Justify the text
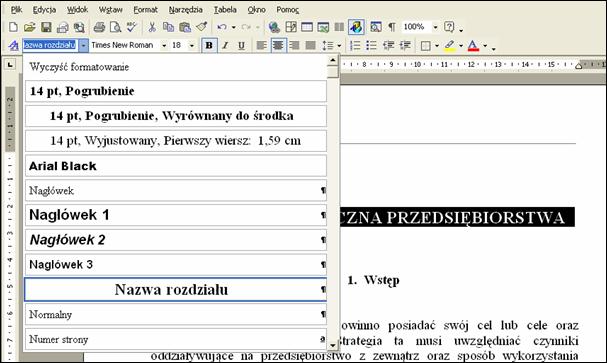The image size is (607, 363). (310, 46)
